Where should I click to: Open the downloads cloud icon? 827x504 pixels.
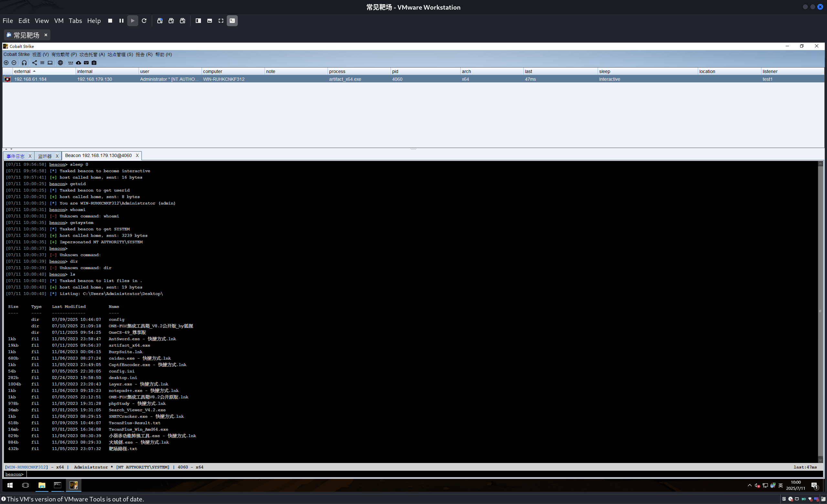point(79,63)
